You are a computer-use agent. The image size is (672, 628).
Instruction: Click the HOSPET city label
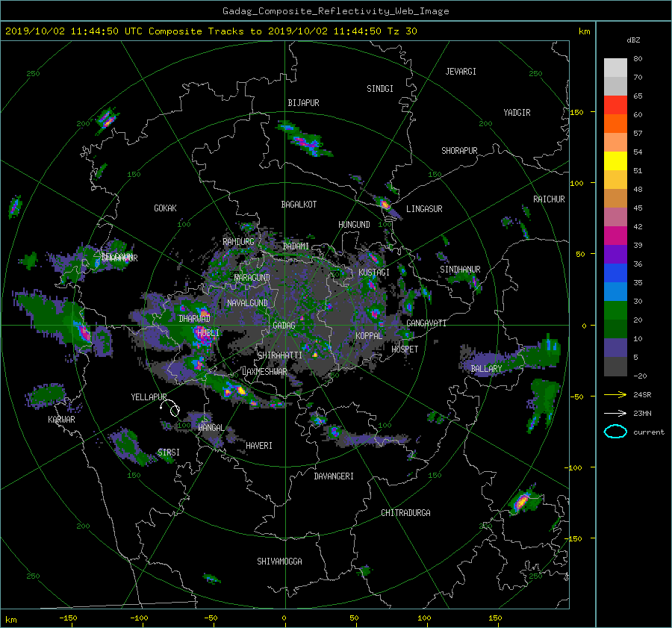coord(405,349)
